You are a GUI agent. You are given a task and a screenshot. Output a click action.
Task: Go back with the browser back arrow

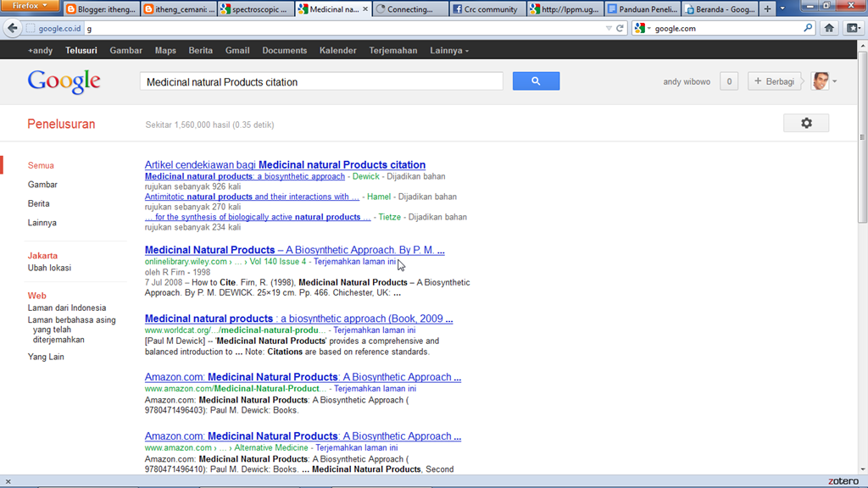(12, 28)
